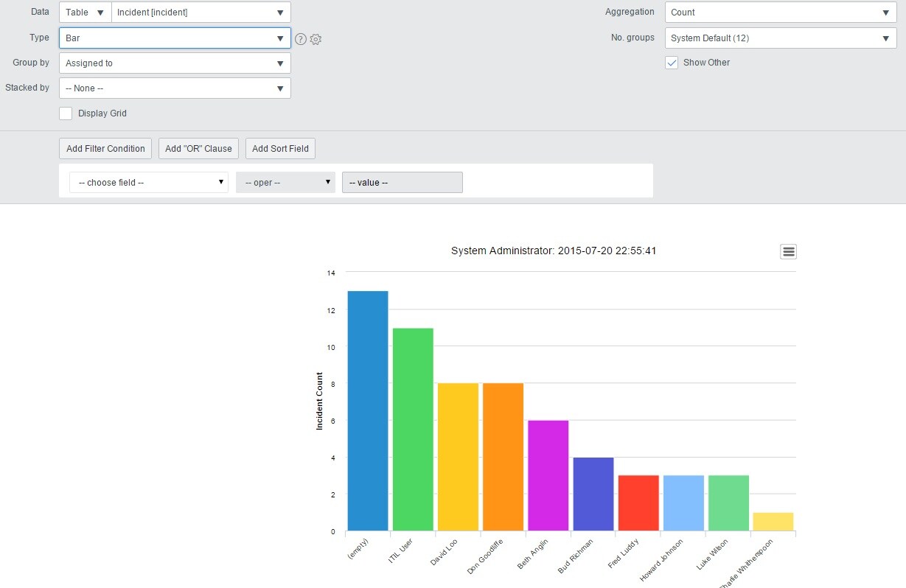Image resolution: width=906 pixels, height=588 pixels.
Task: Click Add "OR" Clause button
Action: pos(198,148)
